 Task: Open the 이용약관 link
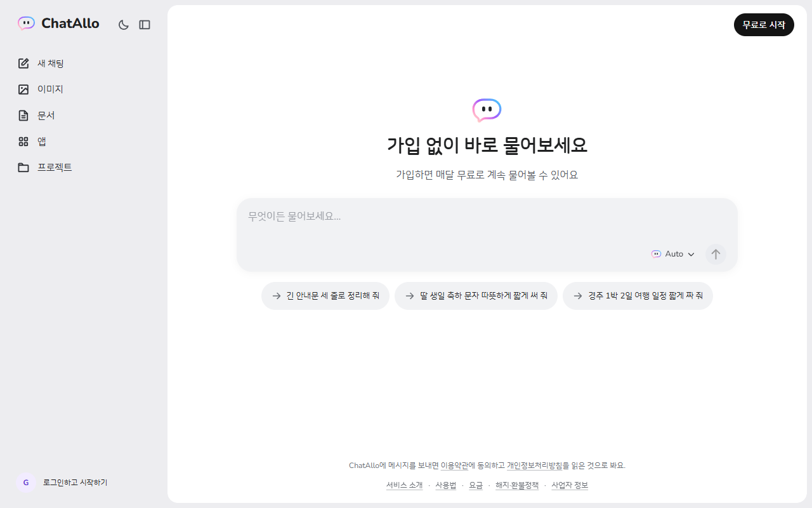point(454,465)
